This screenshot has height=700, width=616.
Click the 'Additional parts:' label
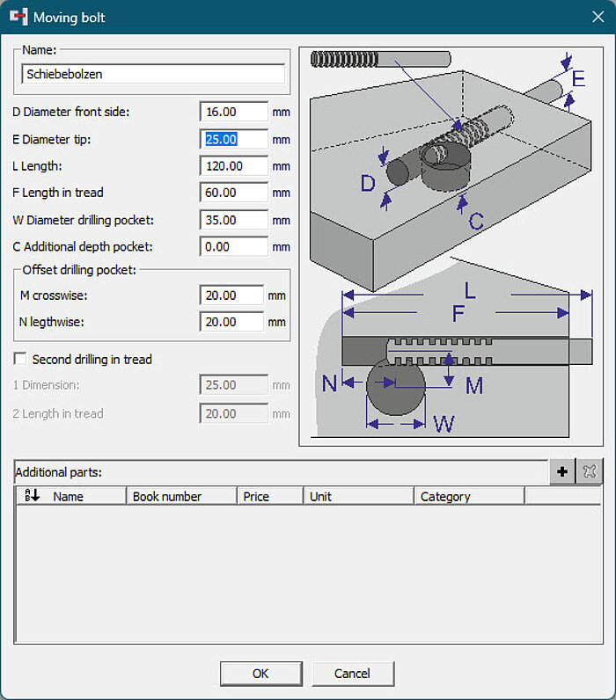pyautogui.click(x=58, y=472)
